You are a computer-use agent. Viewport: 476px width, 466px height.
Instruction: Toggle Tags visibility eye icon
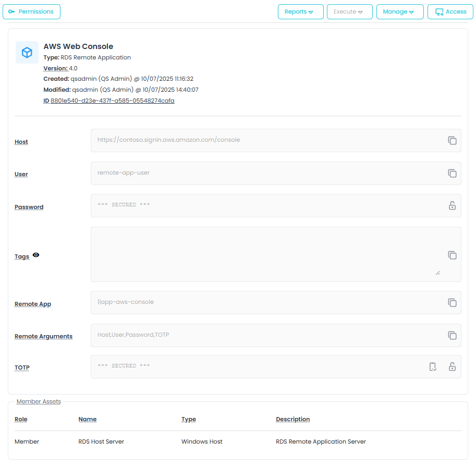[x=36, y=255]
